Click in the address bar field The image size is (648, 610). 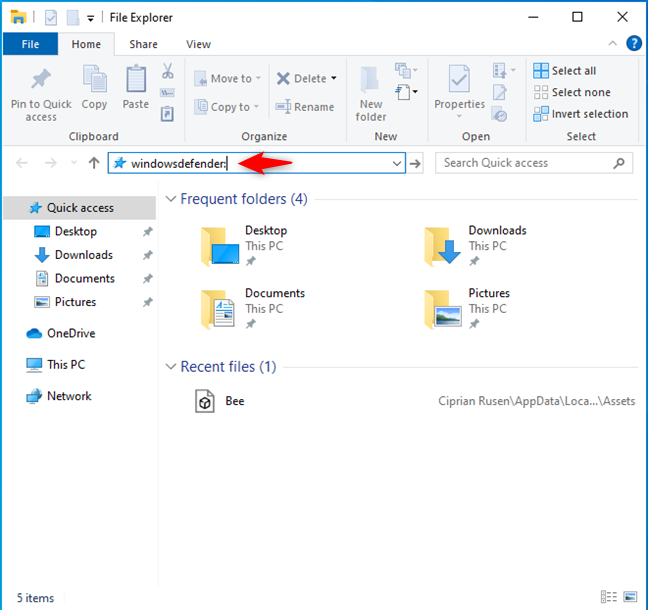click(x=256, y=164)
